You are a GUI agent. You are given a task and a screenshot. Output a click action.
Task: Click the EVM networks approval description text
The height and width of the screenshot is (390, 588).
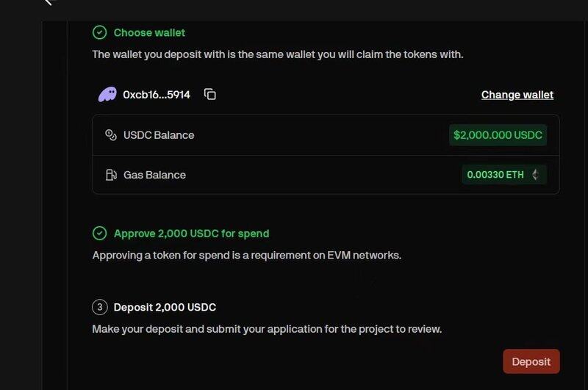pos(247,255)
